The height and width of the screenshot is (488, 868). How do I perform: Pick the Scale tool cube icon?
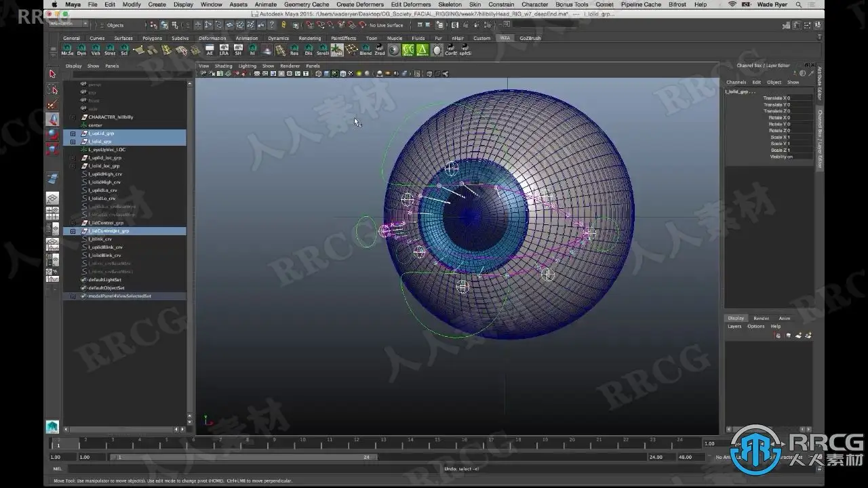coord(52,149)
